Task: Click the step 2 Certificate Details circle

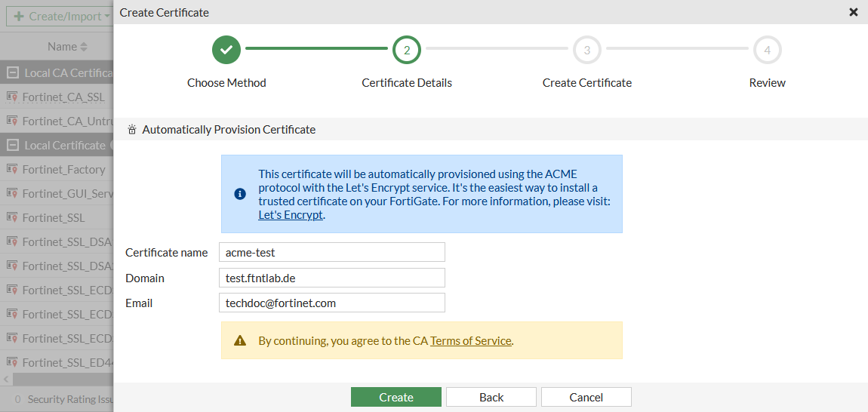Action: pyautogui.click(x=407, y=51)
